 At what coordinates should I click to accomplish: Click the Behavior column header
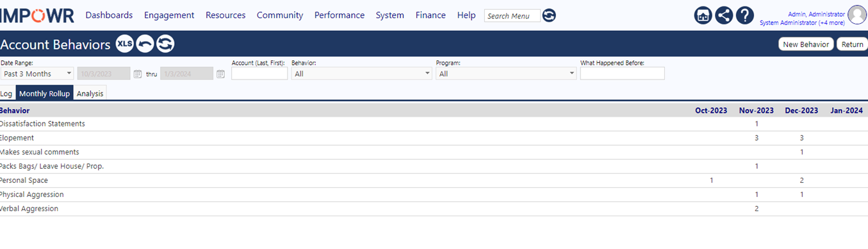(15, 110)
